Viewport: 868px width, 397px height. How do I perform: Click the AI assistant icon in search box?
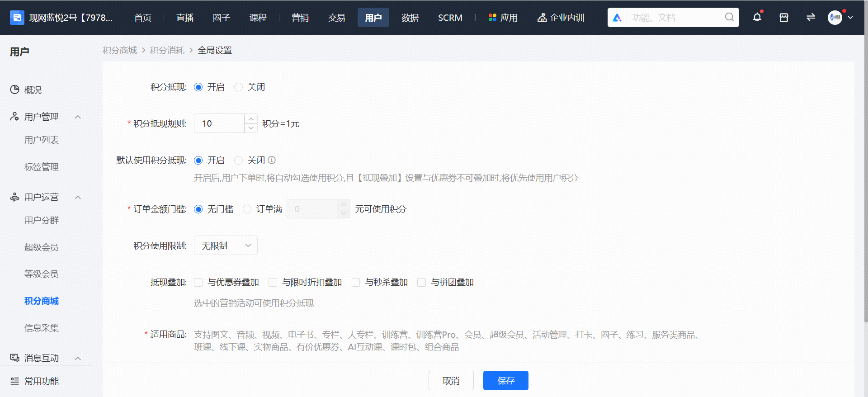[x=617, y=18]
